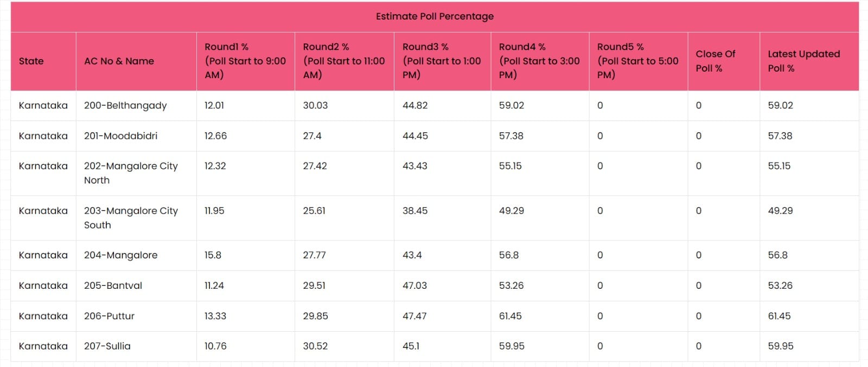Viewport: 868px width, 367px height.
Task: Select the State column header
Action: [43, 61]
